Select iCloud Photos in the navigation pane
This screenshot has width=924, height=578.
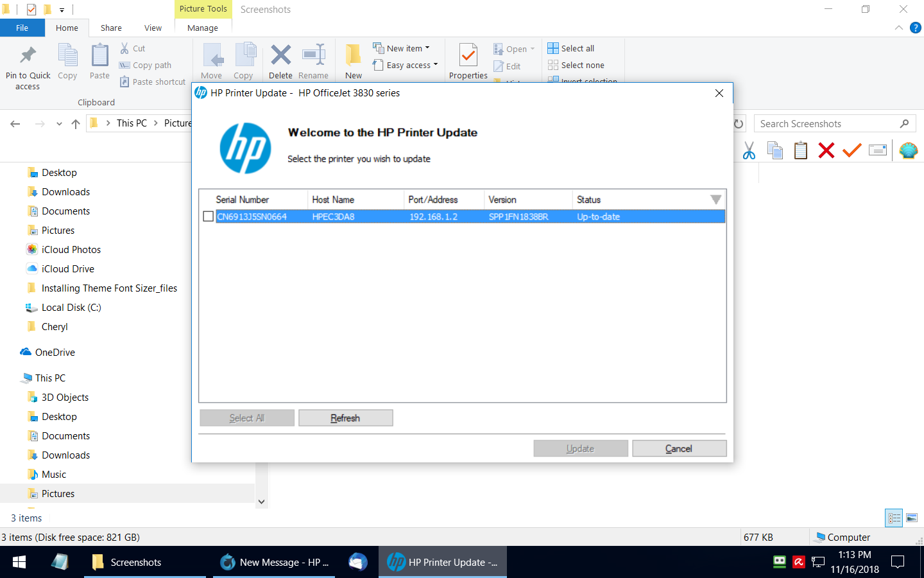(71, 249)
